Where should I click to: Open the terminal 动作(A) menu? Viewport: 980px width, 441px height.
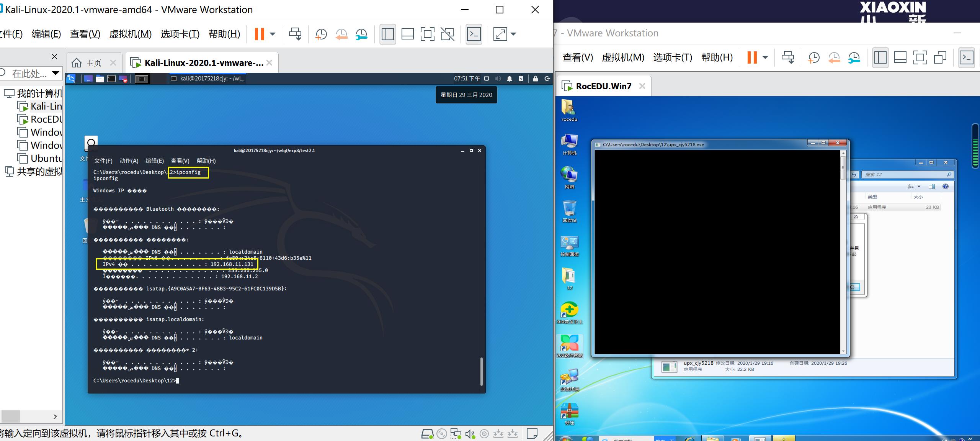[x=129, y=161]
